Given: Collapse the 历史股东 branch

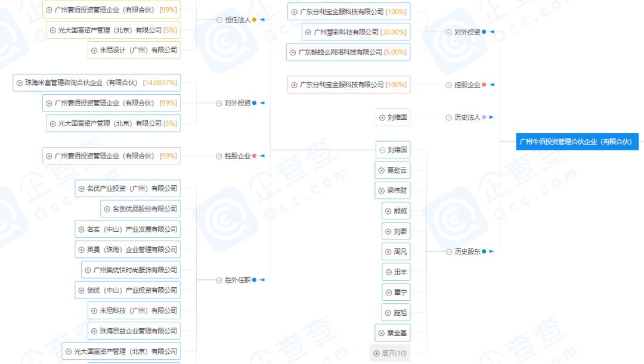Looking at the screenshot, I should tap(449, 251).
